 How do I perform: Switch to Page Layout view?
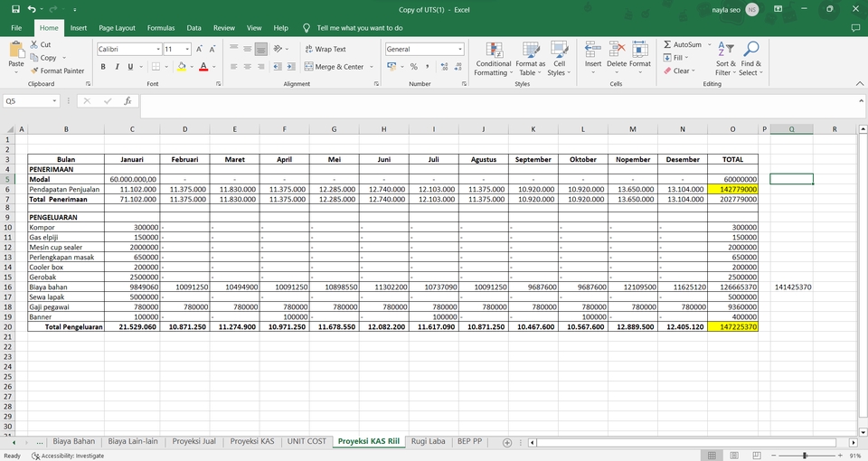[734, 456]
